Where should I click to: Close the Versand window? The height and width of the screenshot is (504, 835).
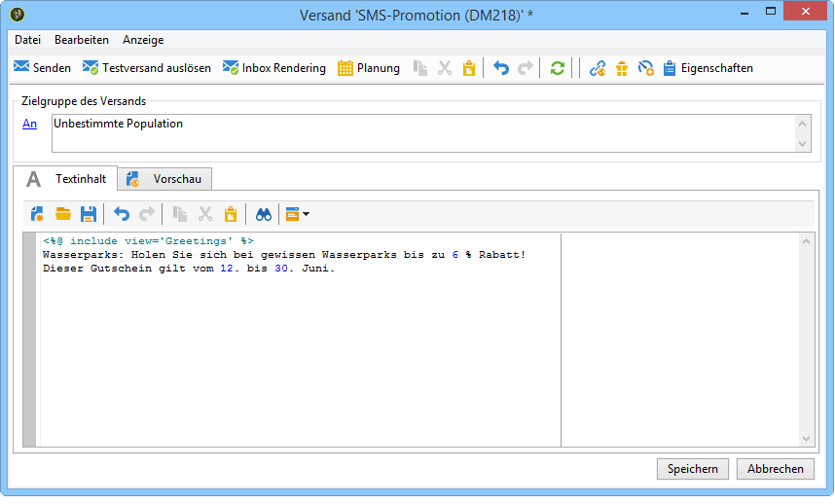805,11
